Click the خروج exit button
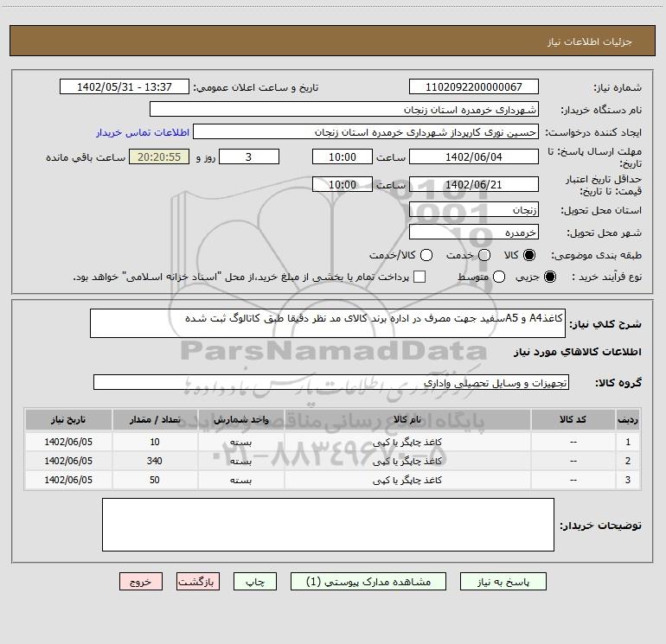This screenshot has height=644, width=666. 141,581
